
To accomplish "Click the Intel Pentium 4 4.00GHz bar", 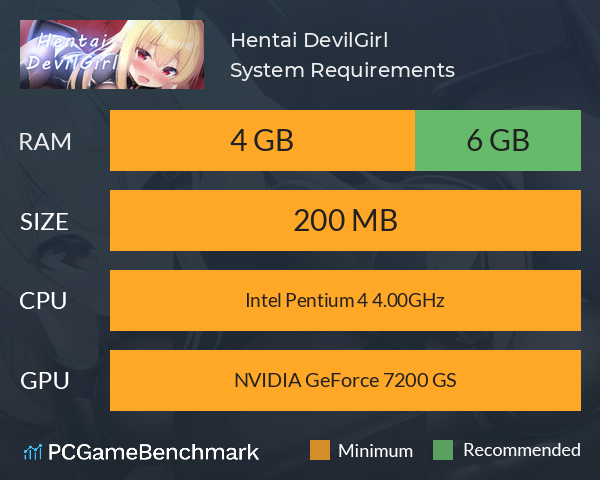I will (x=345, y=300).
